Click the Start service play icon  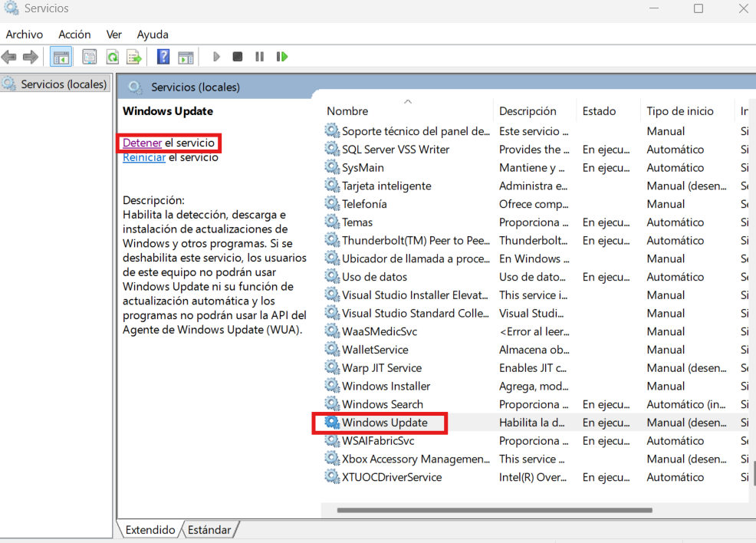216,57
